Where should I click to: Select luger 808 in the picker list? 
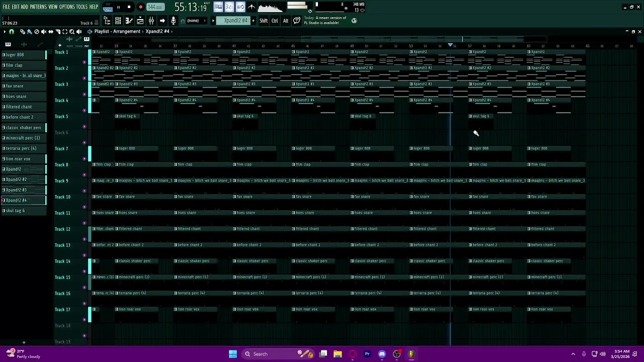(x=23, y=55)
